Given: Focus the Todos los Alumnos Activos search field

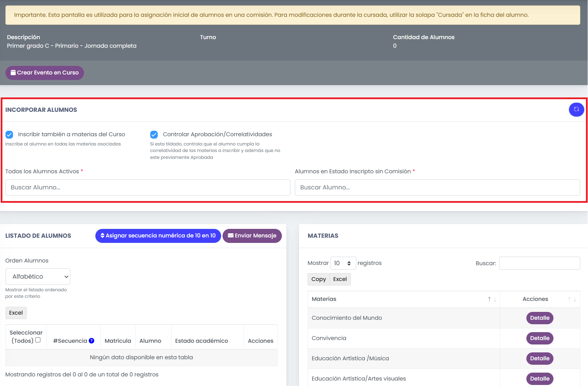Looking at the screenshot, I should tap(148, 188).
